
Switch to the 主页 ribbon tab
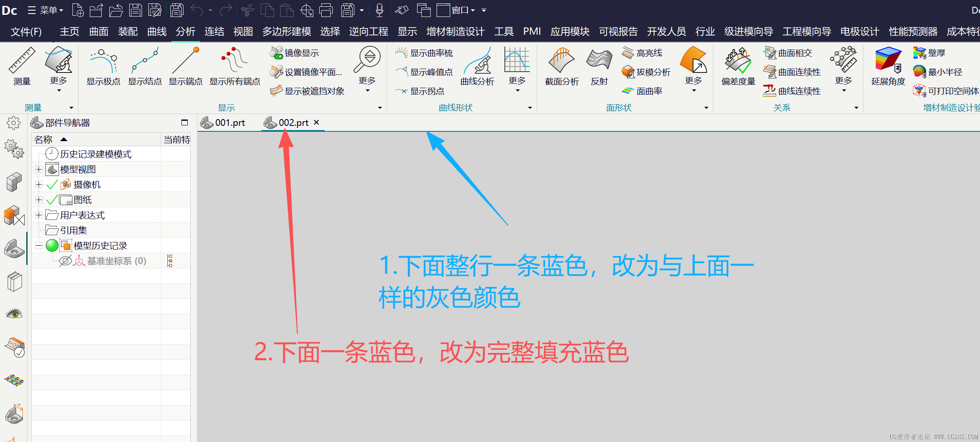69,31
